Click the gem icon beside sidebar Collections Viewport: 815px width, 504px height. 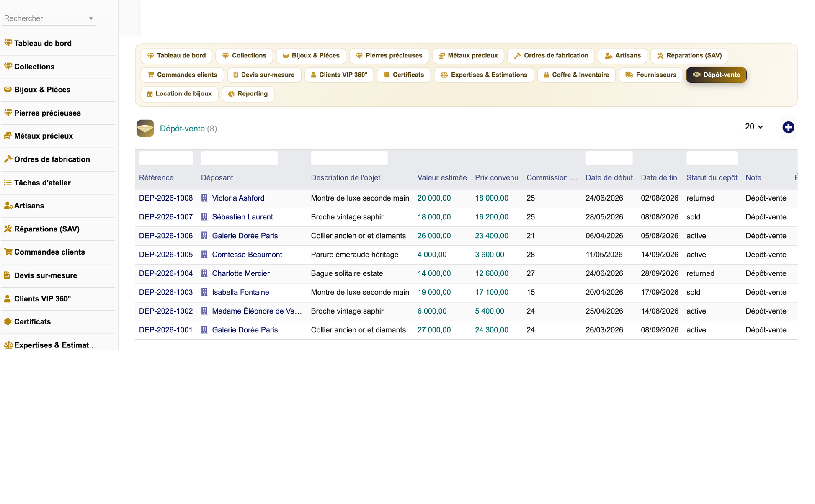8,66
